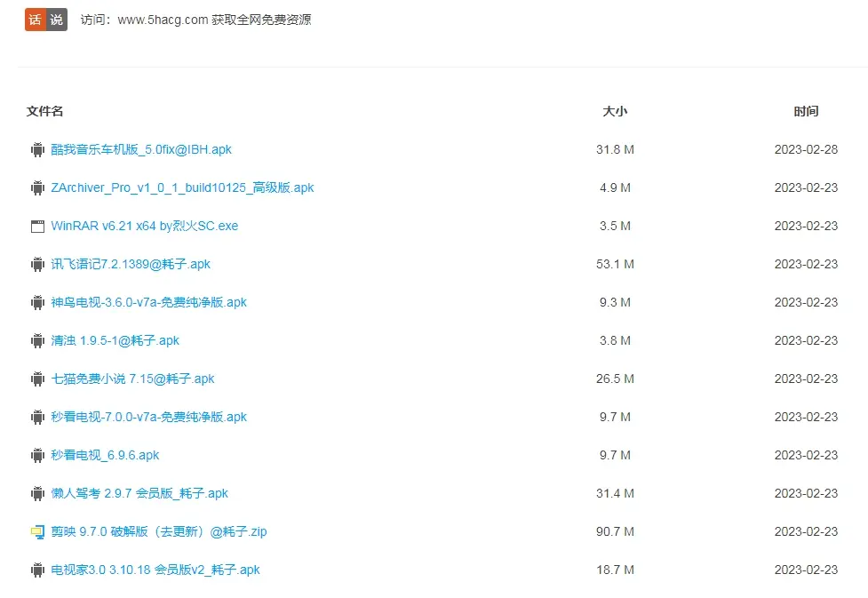Click the Android icon next to 七猫免费小说
This screenshot has width=868, height=598.
[36, 379]
